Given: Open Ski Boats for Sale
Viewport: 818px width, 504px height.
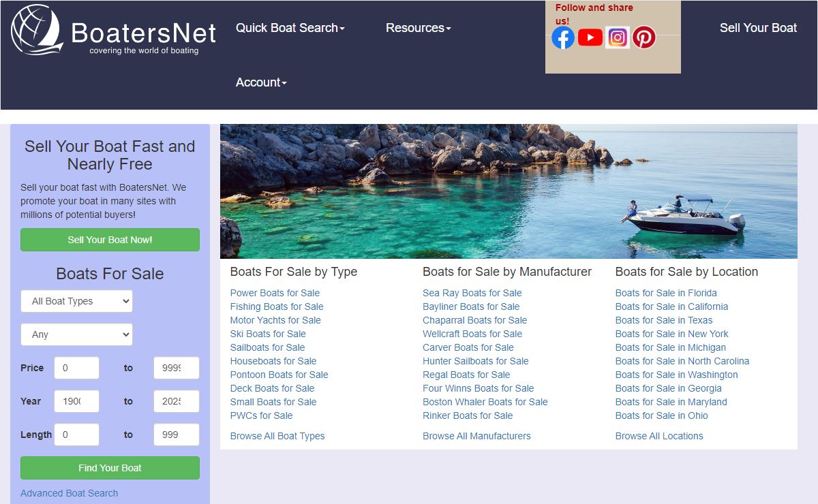Looking at the screenshot, I should pyautogui.click(x=268, y=334).
